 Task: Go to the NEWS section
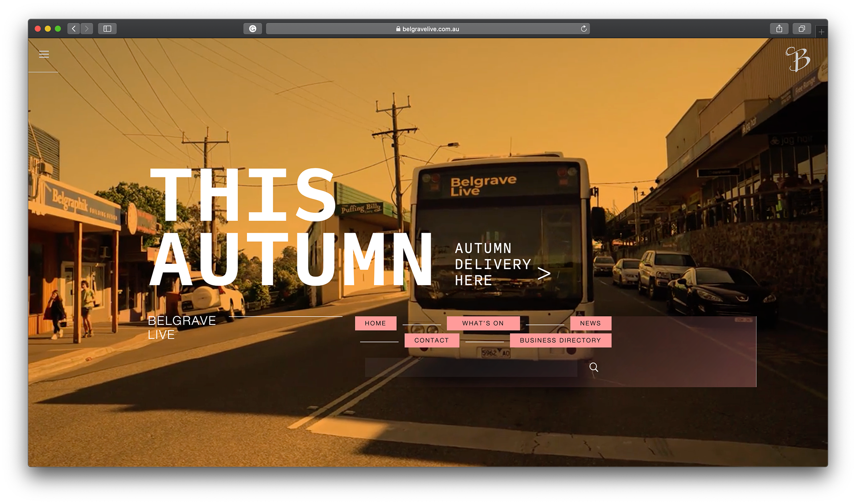point(590,323)
